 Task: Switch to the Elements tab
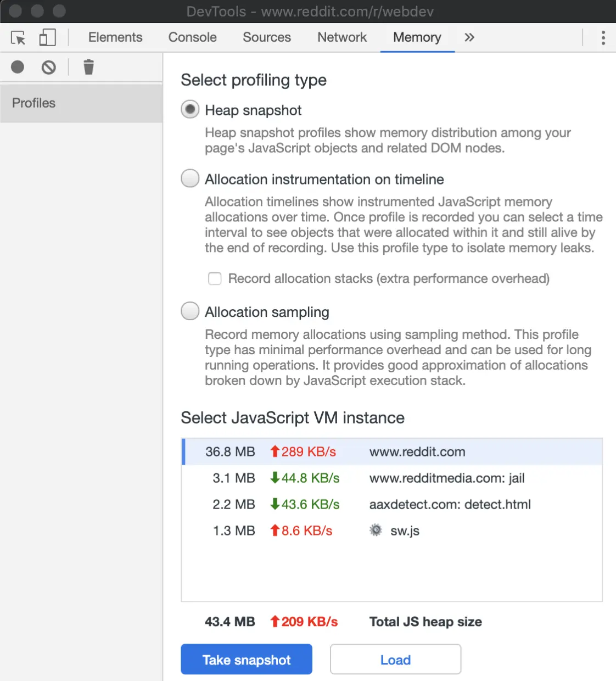(x=115, y=37)
